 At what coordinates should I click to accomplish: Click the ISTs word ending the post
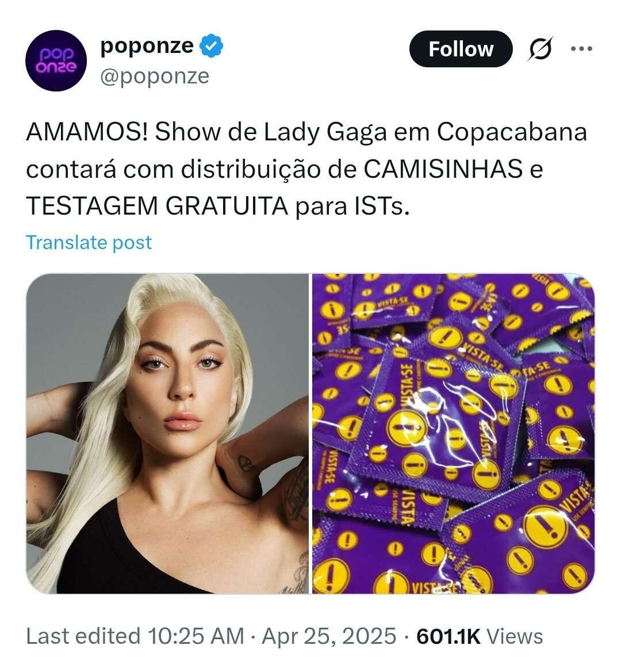point(382,206)
